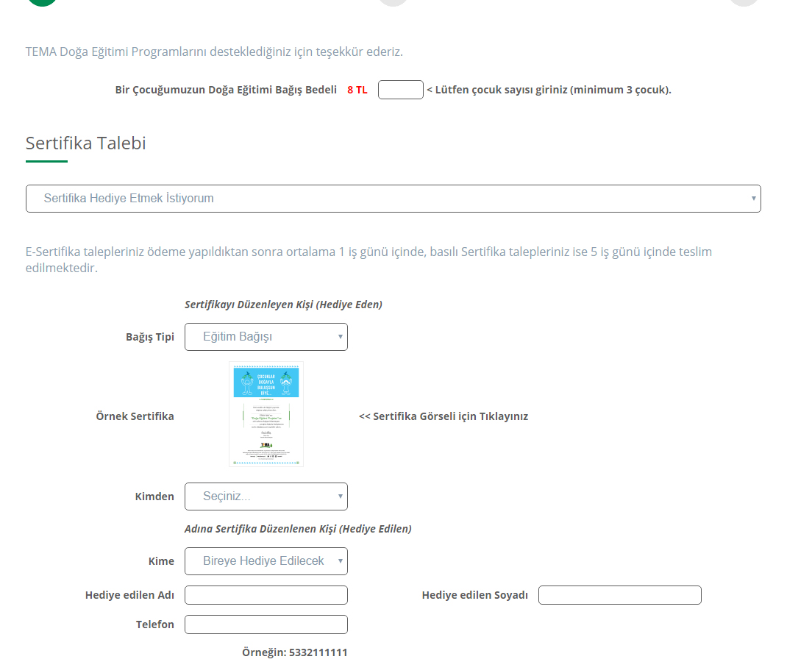Click the rightmost grey step circle
Viewport: 812px width, 662px height.
[744, 2]
